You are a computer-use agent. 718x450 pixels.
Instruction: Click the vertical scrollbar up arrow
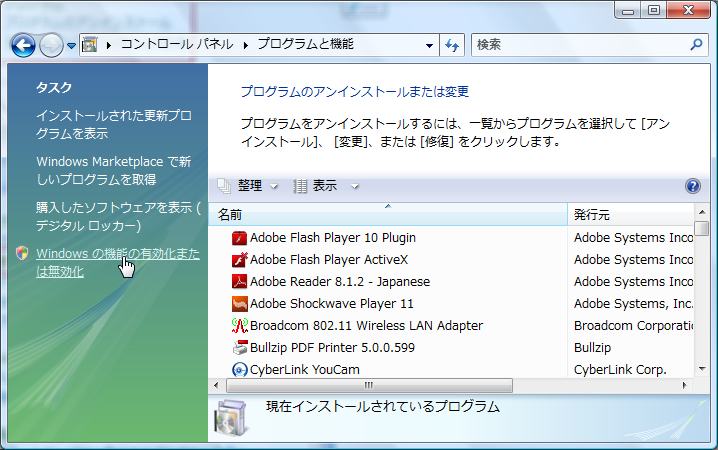coord(702,212)
